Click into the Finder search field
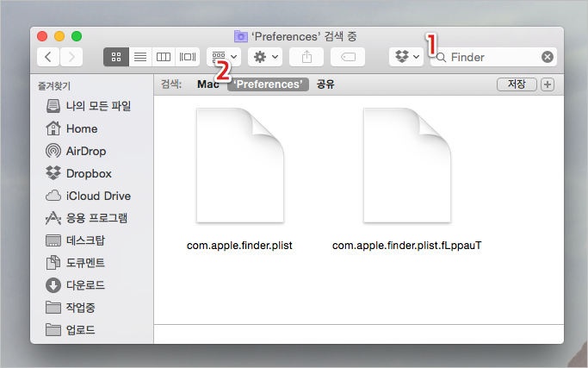Screen dimensions: 588x368 pos(493,57)
